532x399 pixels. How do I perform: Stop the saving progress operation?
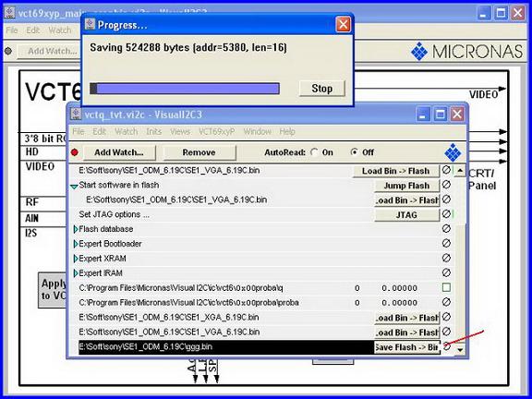pos(322,89)
